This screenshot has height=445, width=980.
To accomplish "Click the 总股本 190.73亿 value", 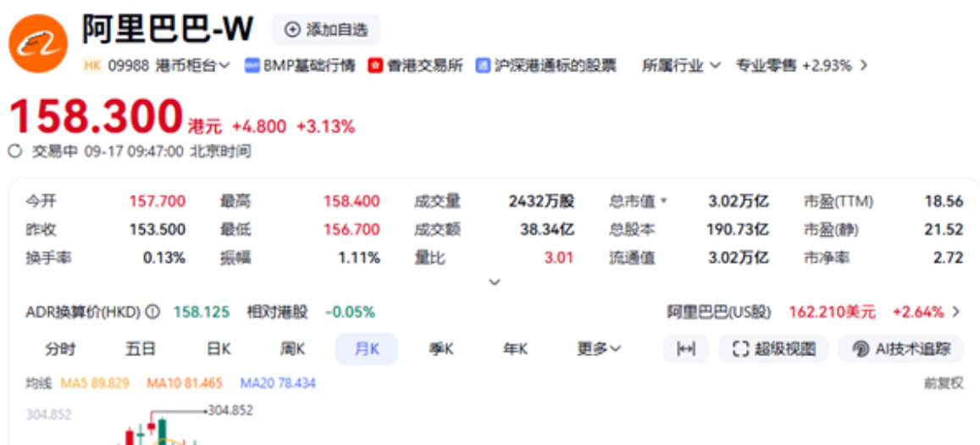I will (738, 230).
